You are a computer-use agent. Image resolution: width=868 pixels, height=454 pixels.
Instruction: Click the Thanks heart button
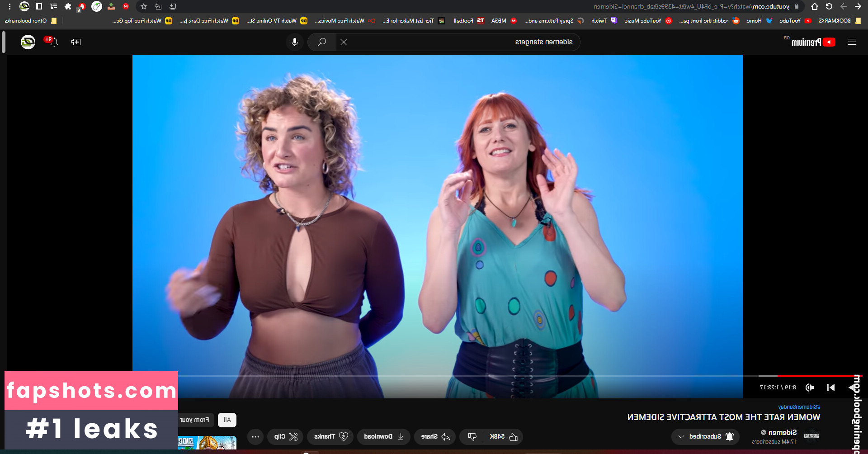pos(331,437)
